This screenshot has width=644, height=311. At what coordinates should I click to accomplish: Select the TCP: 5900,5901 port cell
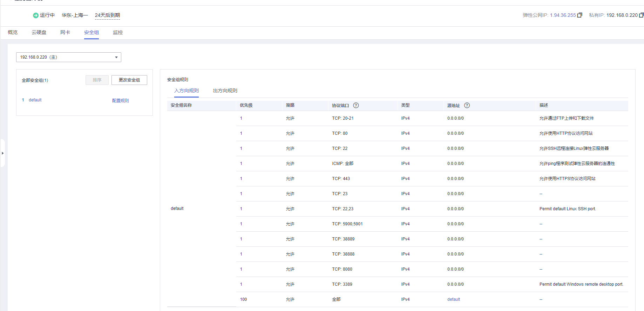click(347, 224)
